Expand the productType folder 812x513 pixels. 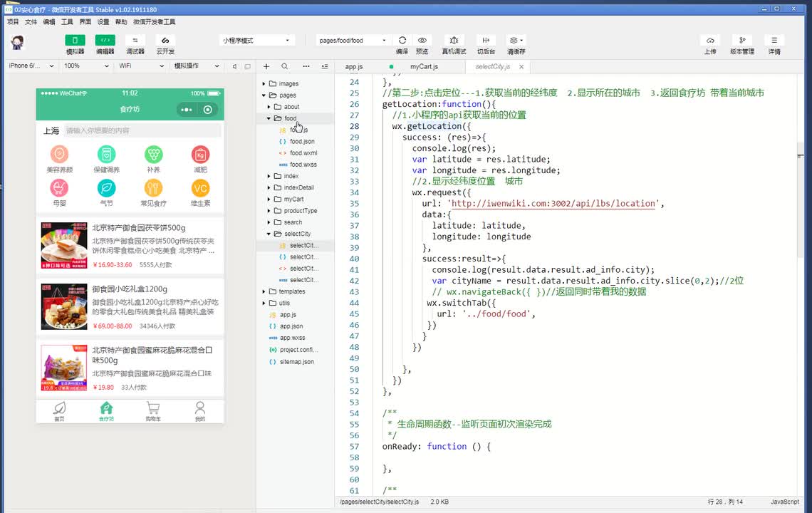coord(300,211)
